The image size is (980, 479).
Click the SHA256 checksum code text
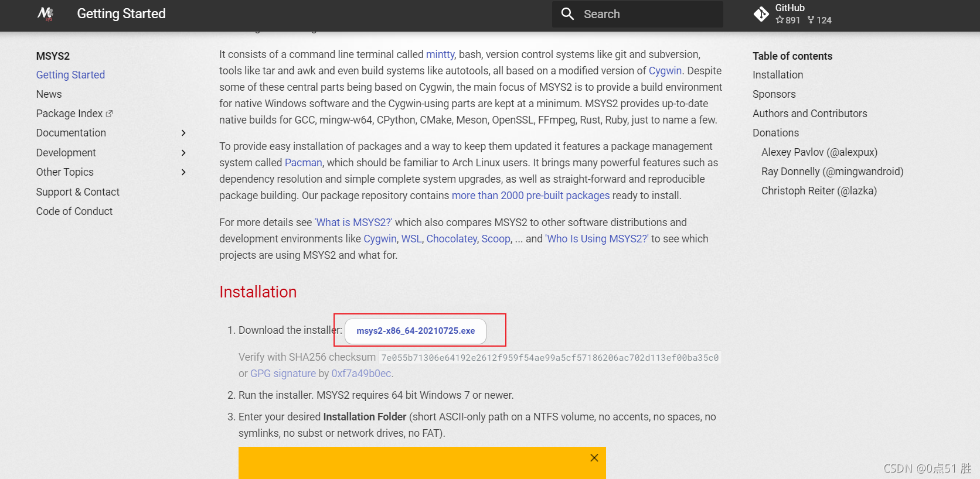(550, 358)
